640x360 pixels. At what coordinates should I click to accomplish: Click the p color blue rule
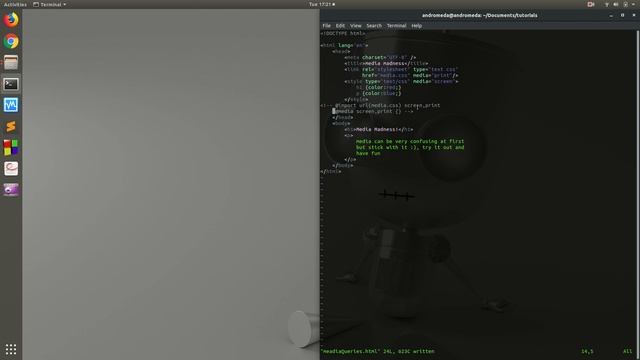coord(378,93)
